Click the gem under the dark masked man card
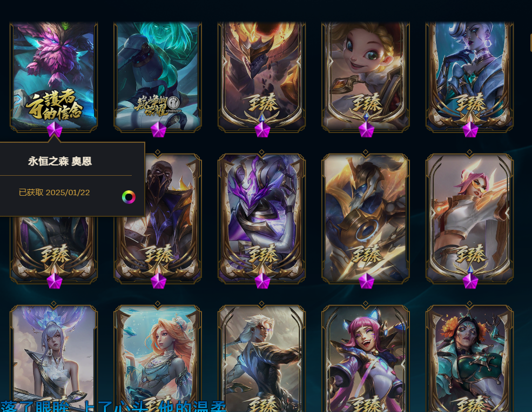 [x=158, y=281]
